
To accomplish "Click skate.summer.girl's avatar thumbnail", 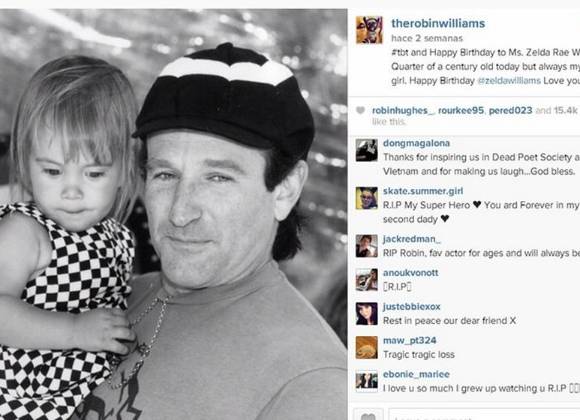I will coord(367,198).
